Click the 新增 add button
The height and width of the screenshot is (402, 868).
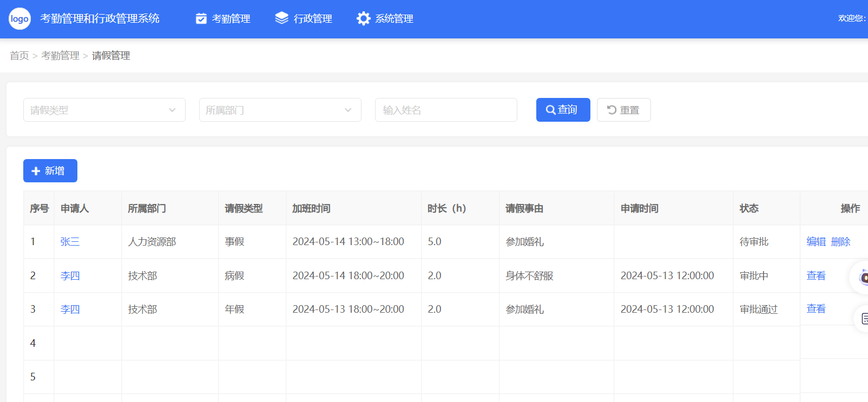pyautogui.click(x=50, y=171)
